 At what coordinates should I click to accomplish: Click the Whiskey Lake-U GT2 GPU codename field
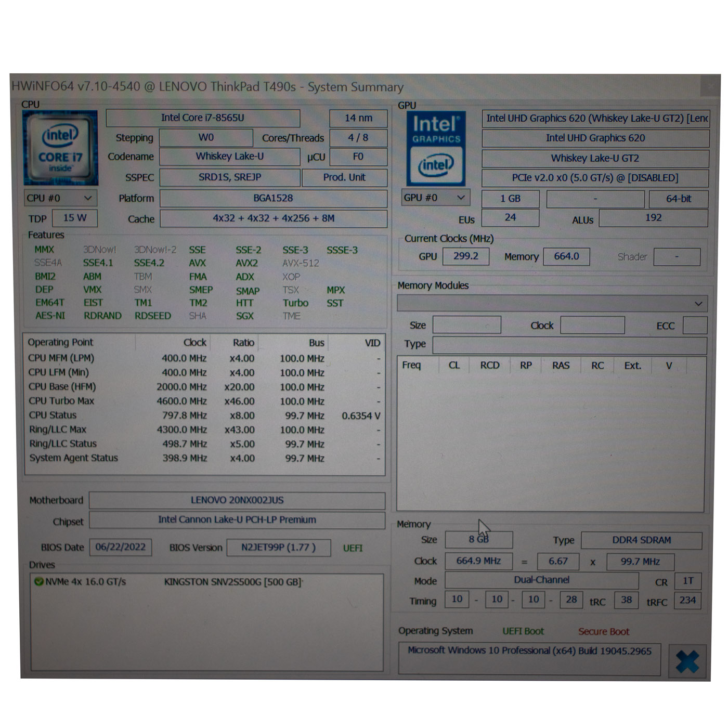click(595, 158)
